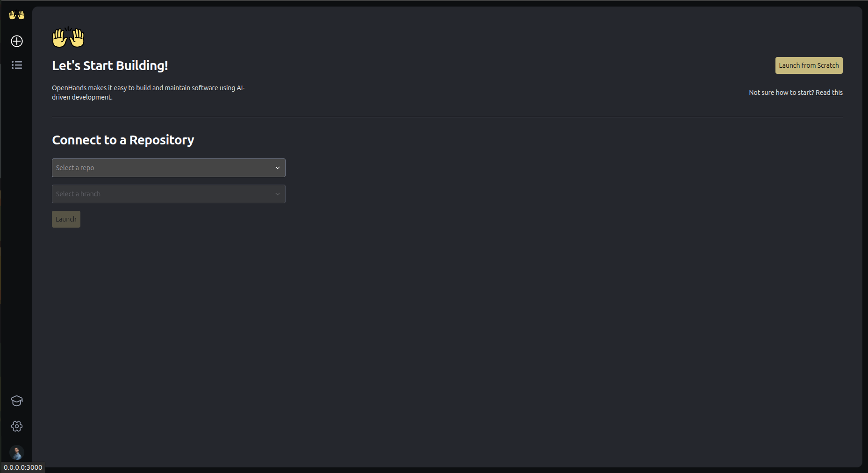
Task: Open the 'Select a branch' dropdown
Action: pos(168,193)
